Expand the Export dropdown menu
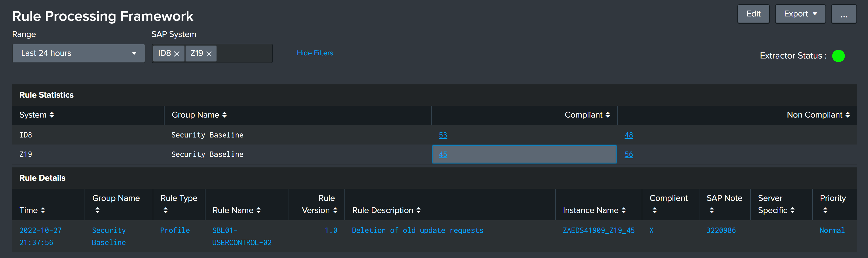Screen dimensions: 868x258 [x=800, y=14]
